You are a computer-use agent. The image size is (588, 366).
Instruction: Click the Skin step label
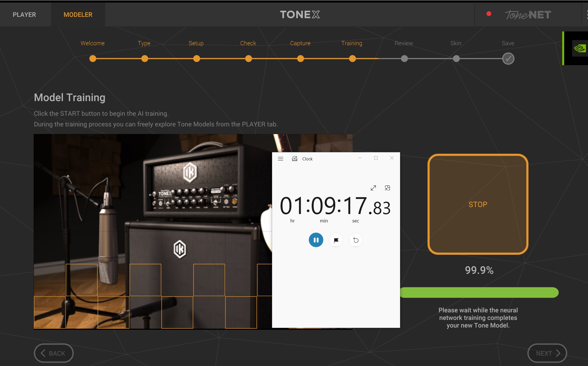(x=456, y=43)
